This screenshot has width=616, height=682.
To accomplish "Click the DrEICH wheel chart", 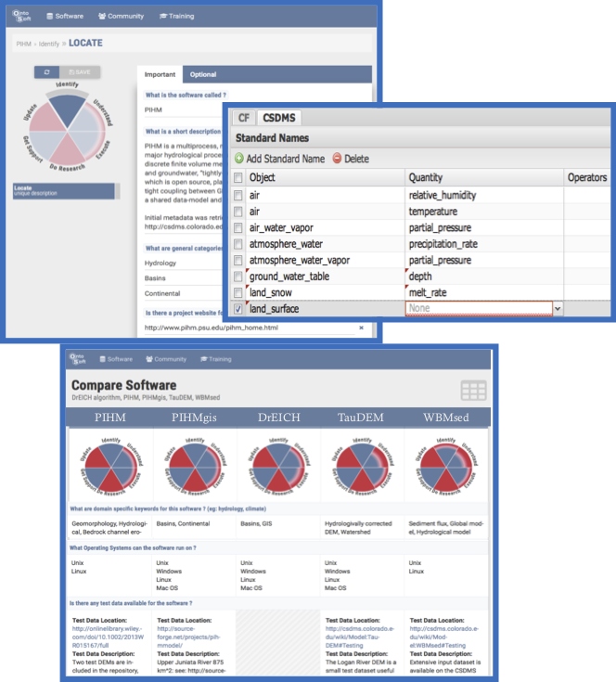I will tap(278, 468).
